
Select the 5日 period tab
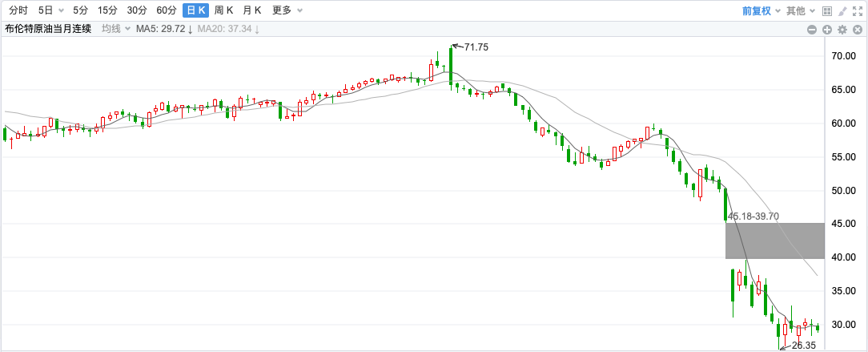[x=46, y=10]
